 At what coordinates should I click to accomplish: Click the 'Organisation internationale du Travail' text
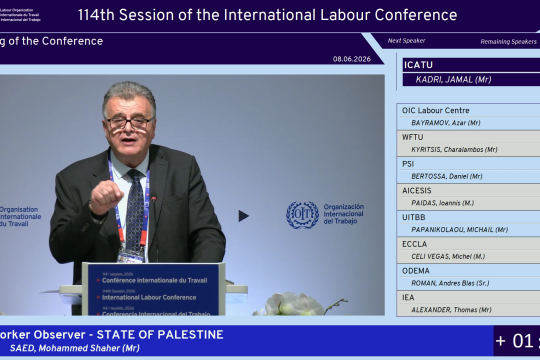tap(20, 216)
